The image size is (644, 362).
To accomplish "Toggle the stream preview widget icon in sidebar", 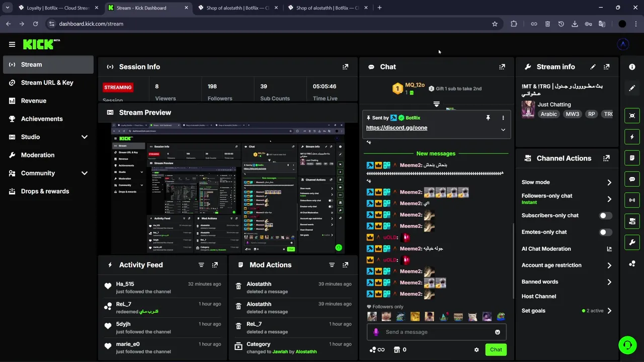I will point(632,116).
